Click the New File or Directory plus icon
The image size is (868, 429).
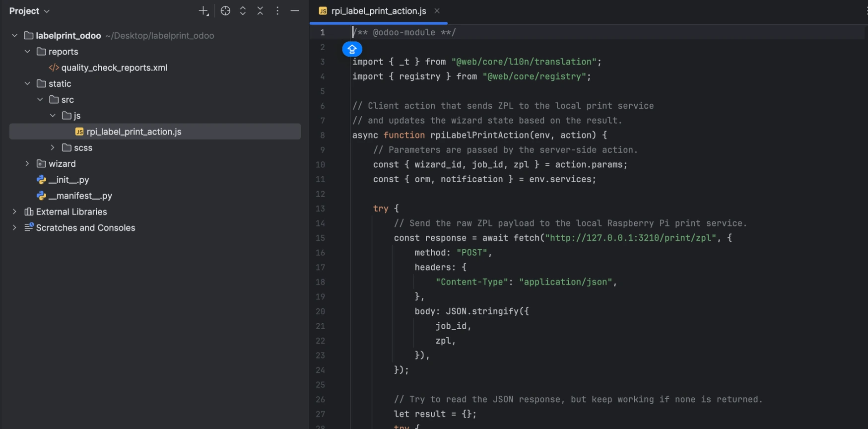click(x=203, y=11)
